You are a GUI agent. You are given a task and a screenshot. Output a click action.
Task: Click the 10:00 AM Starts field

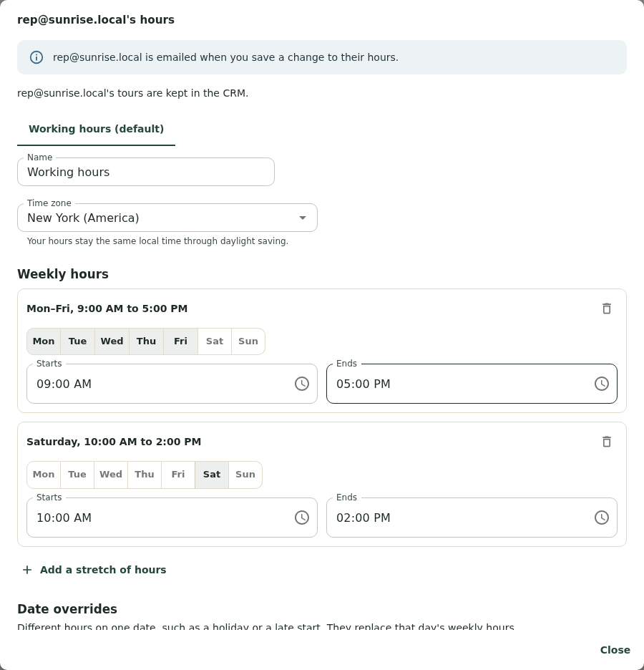(172, 518)
